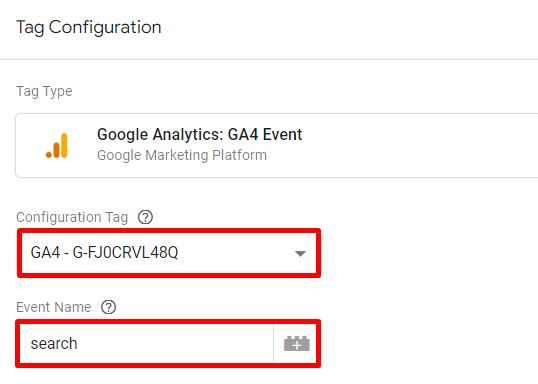Viewport: 538px width, 384px height.
Task: Click blank space inside Configuration Tag selector
Action: pyautogui.click(x=235, y=253)
